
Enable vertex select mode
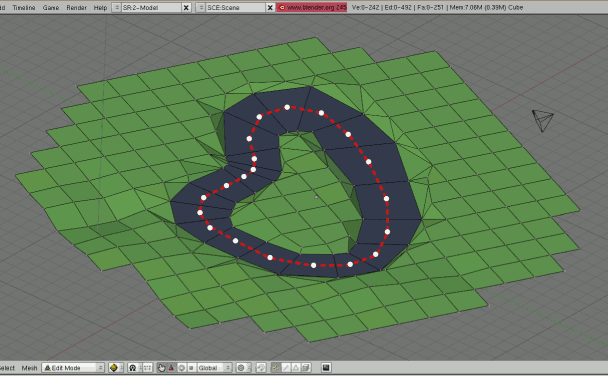coord(276,367)
